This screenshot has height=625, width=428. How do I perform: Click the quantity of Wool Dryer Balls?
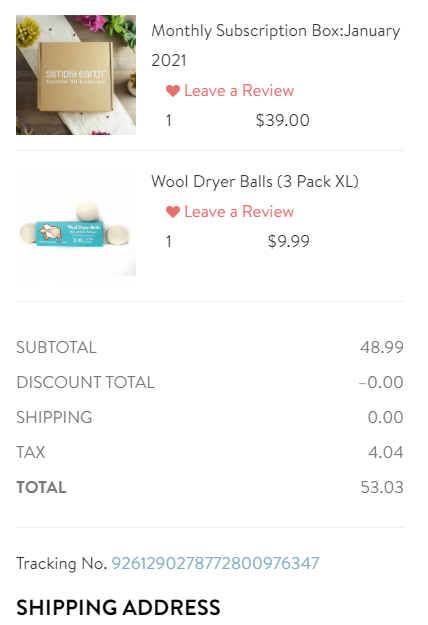click(169, 241)
